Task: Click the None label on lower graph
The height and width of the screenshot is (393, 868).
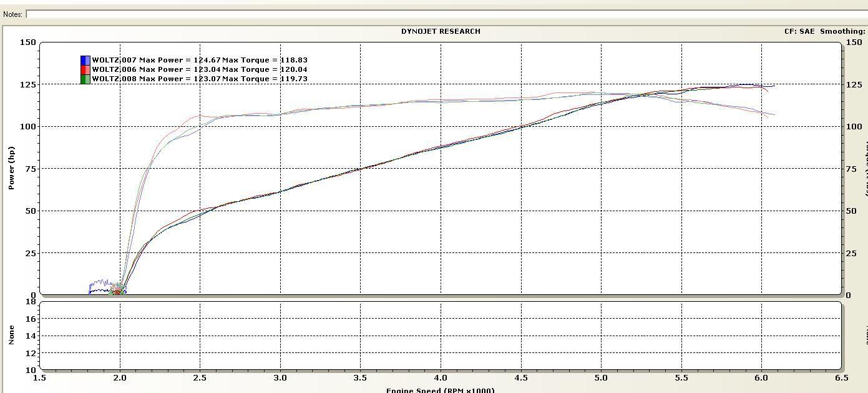Action: coord(11,336)
